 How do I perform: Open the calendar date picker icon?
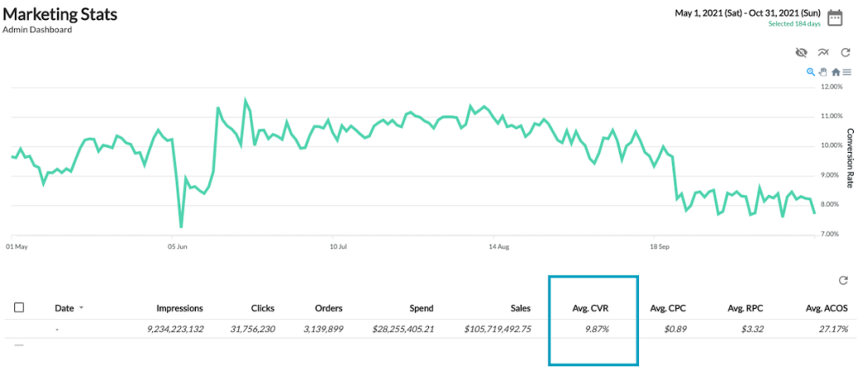[836, 17]
